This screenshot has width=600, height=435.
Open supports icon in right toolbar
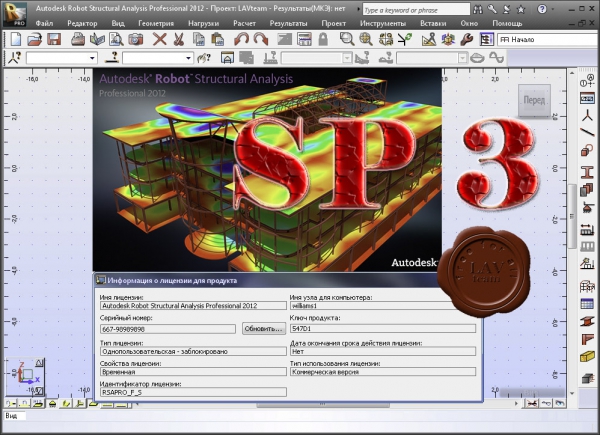point(587,208)
